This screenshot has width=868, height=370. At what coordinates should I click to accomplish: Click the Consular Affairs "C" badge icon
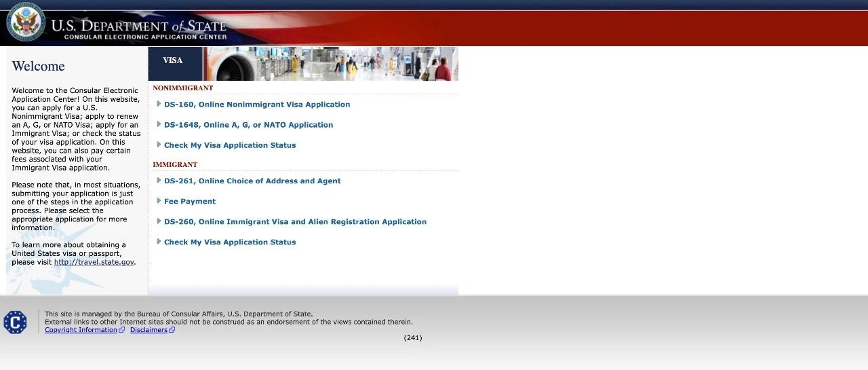(x=16, y=322)
